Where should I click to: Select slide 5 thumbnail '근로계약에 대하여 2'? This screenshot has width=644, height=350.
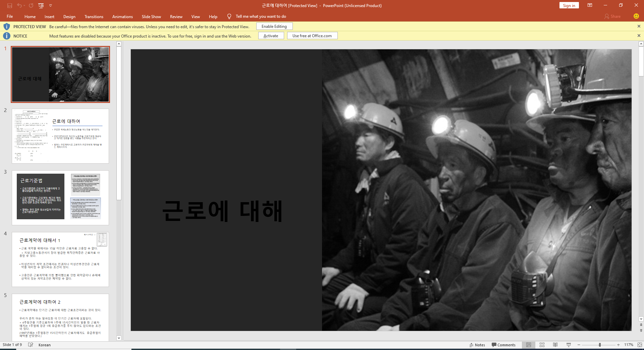[60, 317]
